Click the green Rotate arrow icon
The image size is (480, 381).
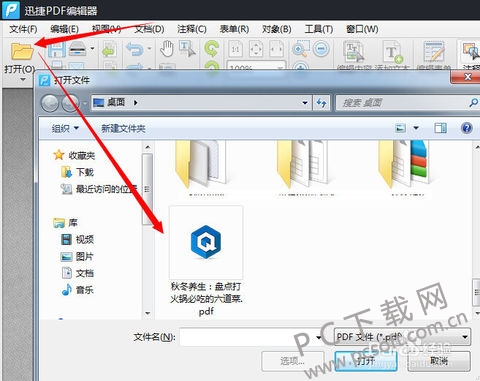click(211, 49)
